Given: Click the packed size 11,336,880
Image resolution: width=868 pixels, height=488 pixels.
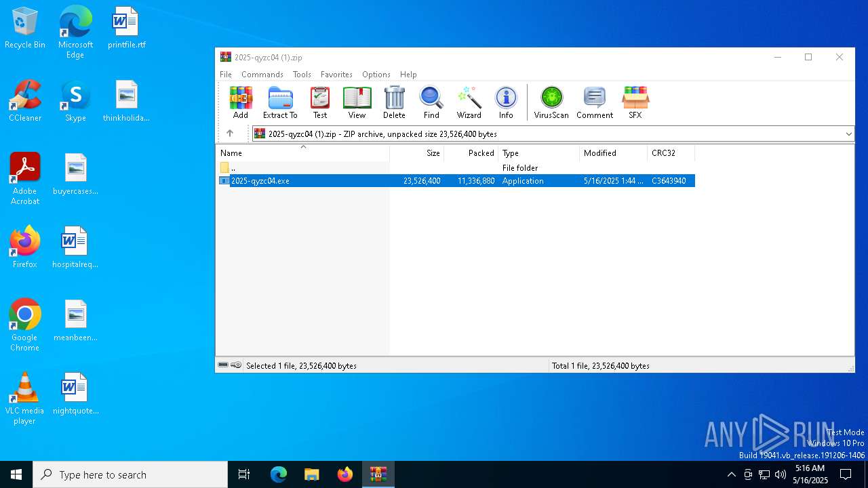Looking at the screenshot, I should click(476, 181).
